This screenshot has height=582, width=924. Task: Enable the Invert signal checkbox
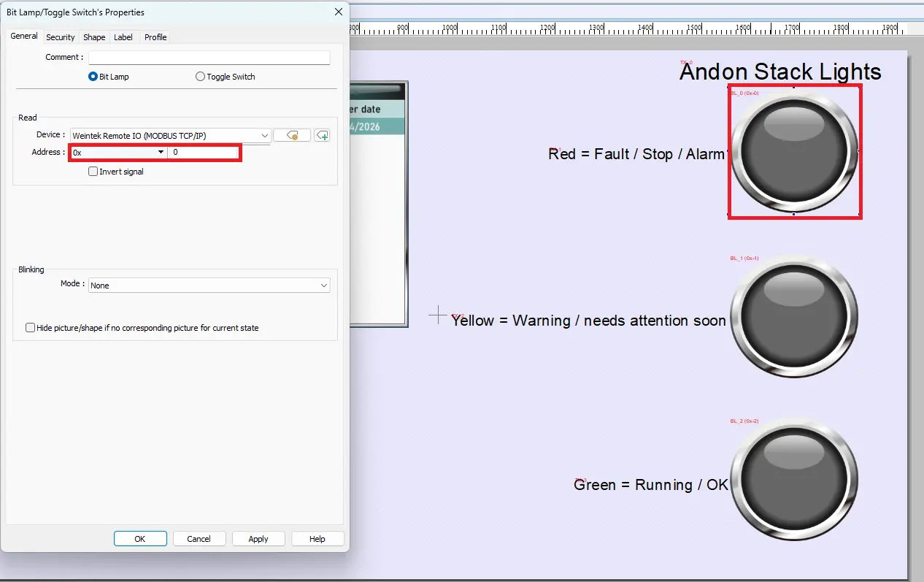click(x=93, y=171)
